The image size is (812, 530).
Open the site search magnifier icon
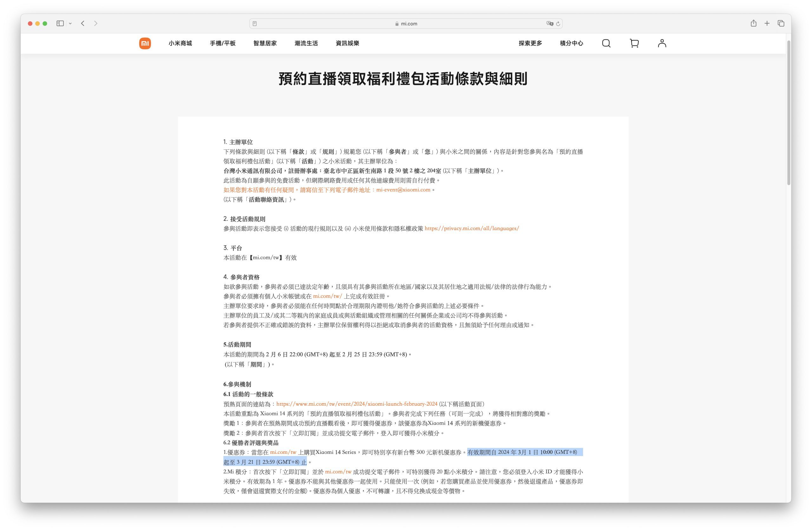606,43
